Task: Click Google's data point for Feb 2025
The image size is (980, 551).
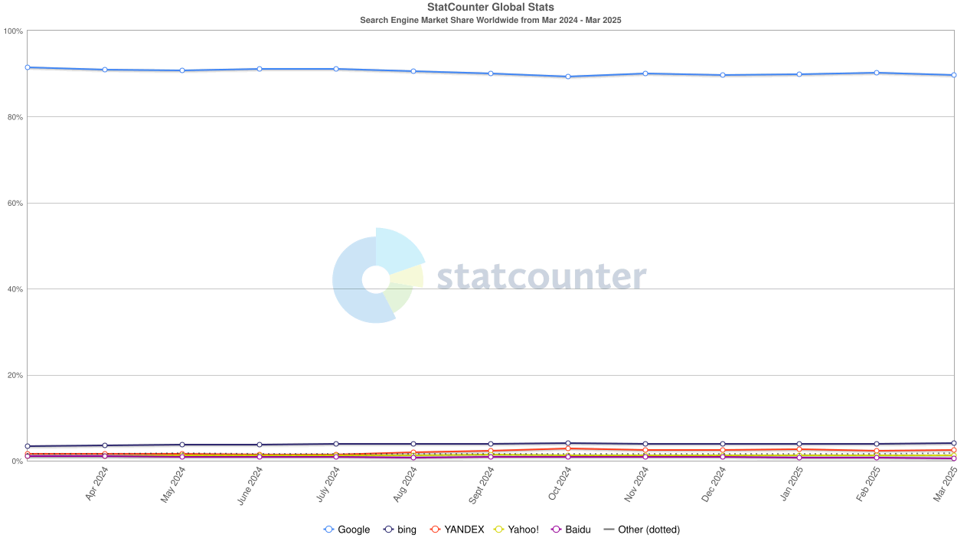Action: 877,73
